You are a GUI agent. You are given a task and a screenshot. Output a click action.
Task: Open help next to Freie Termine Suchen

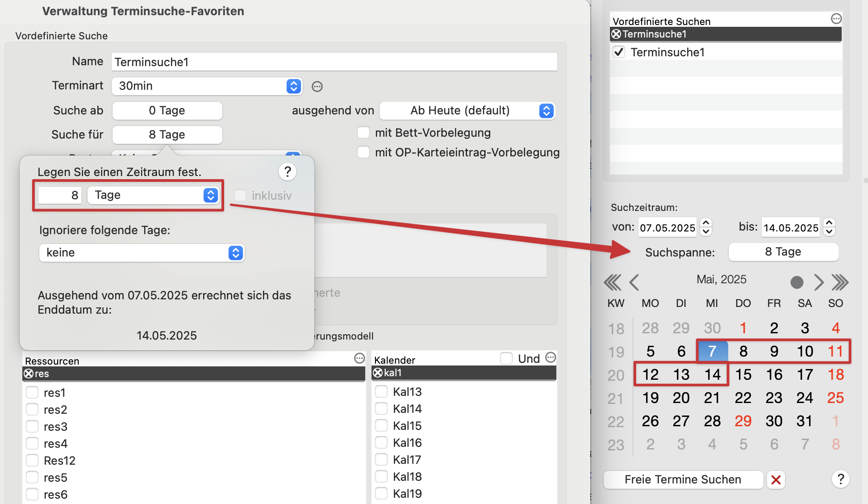[x=841, y=479]
